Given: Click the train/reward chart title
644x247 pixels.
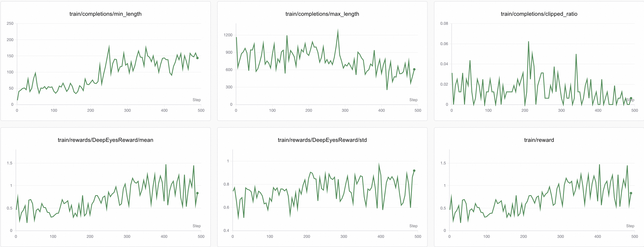Looking at the screenshot, I should coord(539,140).
